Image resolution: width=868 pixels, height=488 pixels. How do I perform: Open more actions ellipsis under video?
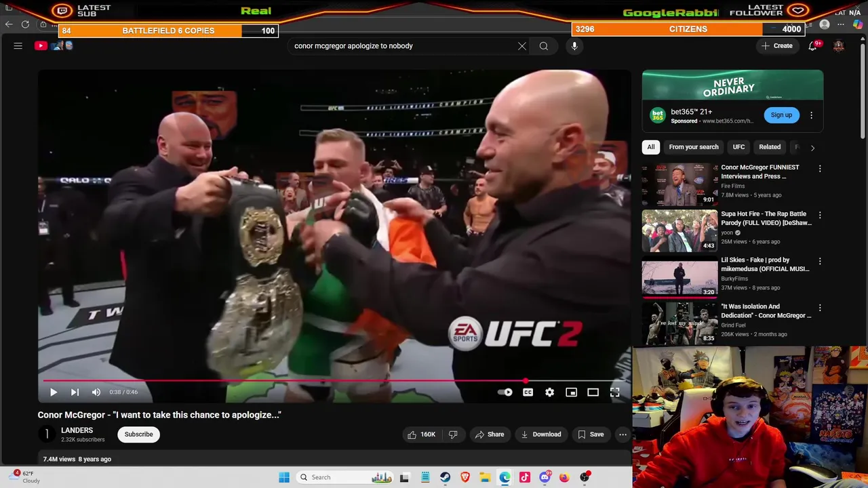coord(623,434)
